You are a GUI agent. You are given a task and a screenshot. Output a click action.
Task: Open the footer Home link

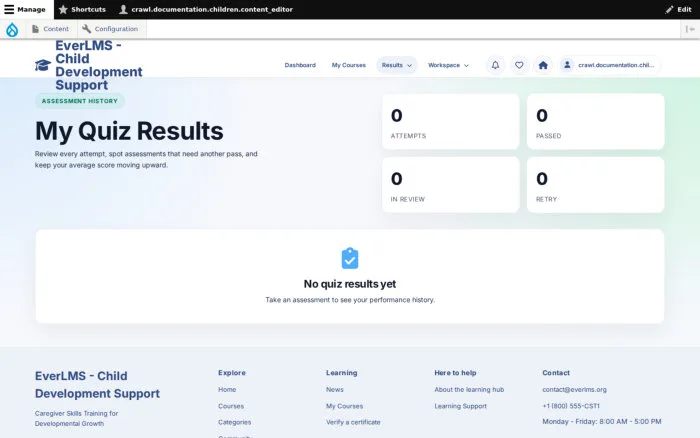coord(227,389)
